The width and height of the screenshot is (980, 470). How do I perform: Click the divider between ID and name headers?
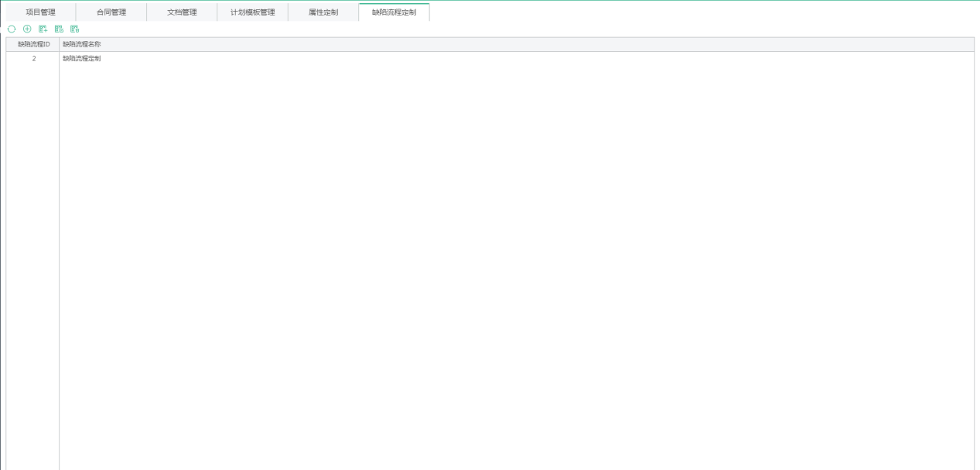[x=59, y=44]
